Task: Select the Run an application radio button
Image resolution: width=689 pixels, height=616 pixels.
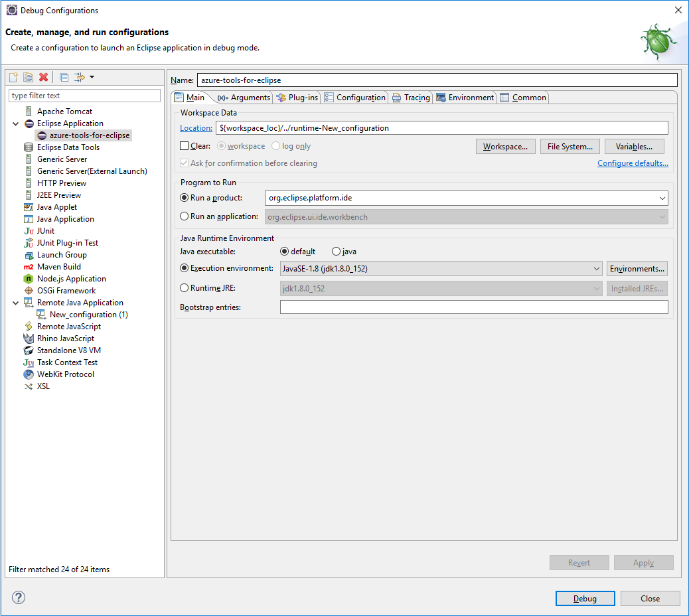Action: (x=184, y=216)
